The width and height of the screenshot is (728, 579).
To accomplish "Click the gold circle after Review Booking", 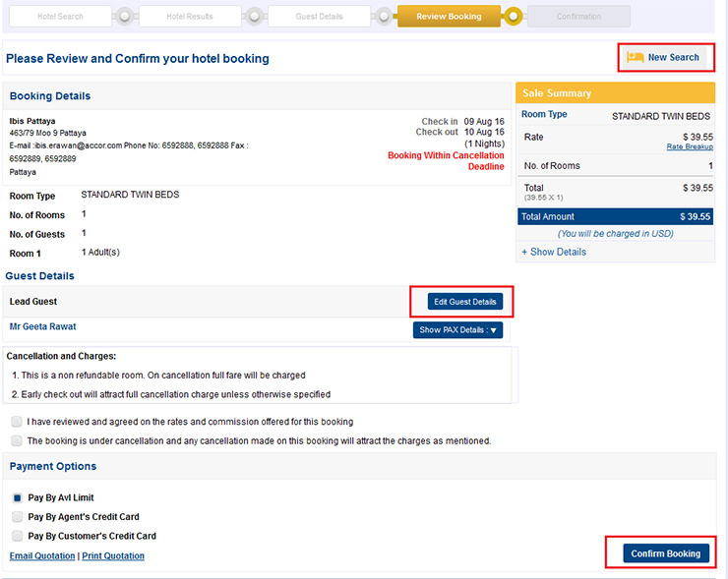I will click(x=512, y=17).
